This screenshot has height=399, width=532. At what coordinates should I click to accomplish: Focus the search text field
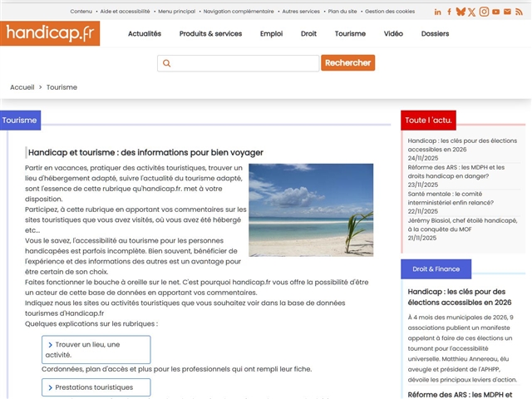239,63
